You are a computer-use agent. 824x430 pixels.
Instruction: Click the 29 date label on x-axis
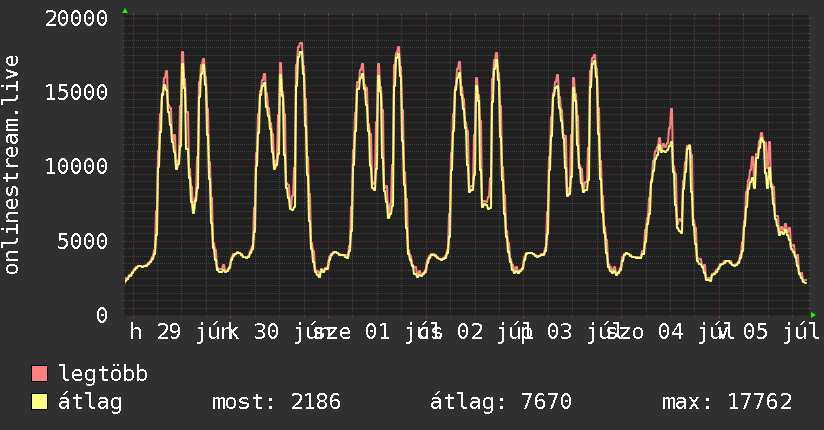[x=169, y=332]
